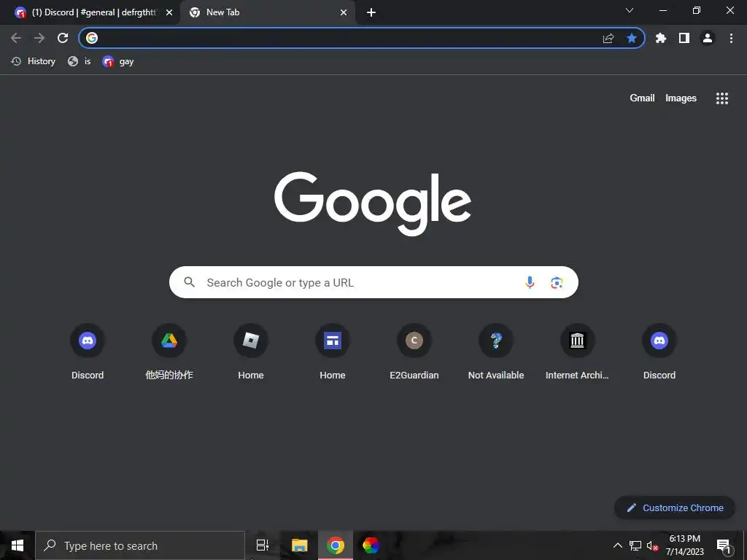Click the Customize Chrome button
Screen dimensions: 747x560
tap(675, 507)
